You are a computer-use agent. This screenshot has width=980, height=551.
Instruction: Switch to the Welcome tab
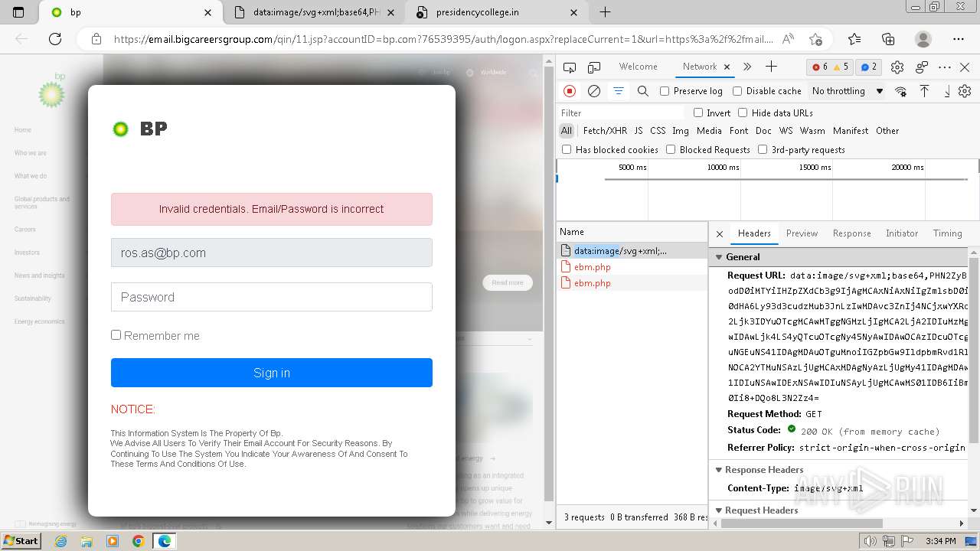click(638, 67)
